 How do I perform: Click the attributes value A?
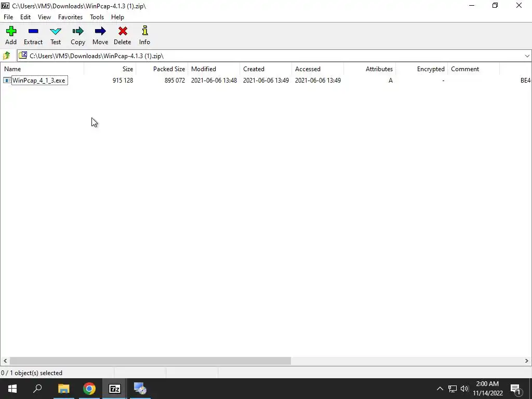click(391, 81)
